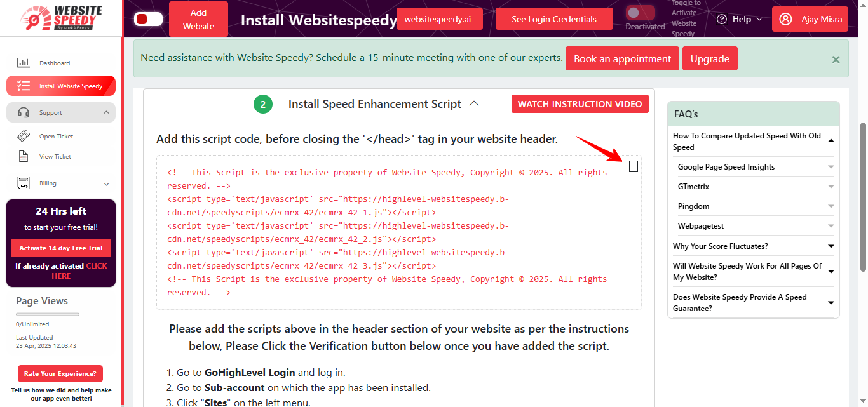Expand the Speed Guarantee FAQ

point(831,303)
